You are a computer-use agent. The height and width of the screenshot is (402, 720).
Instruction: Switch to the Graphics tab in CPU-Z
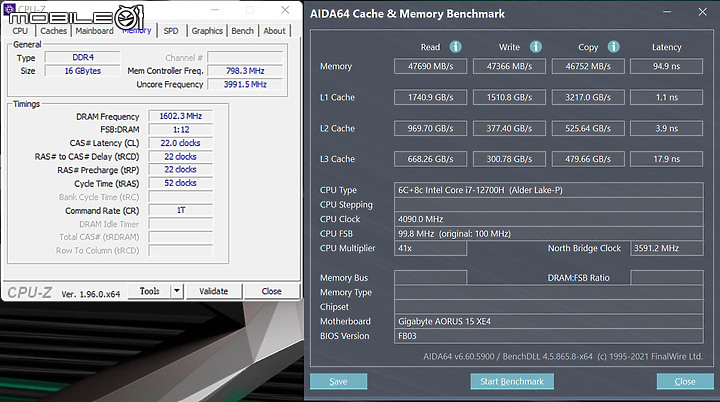coord(207,31)
